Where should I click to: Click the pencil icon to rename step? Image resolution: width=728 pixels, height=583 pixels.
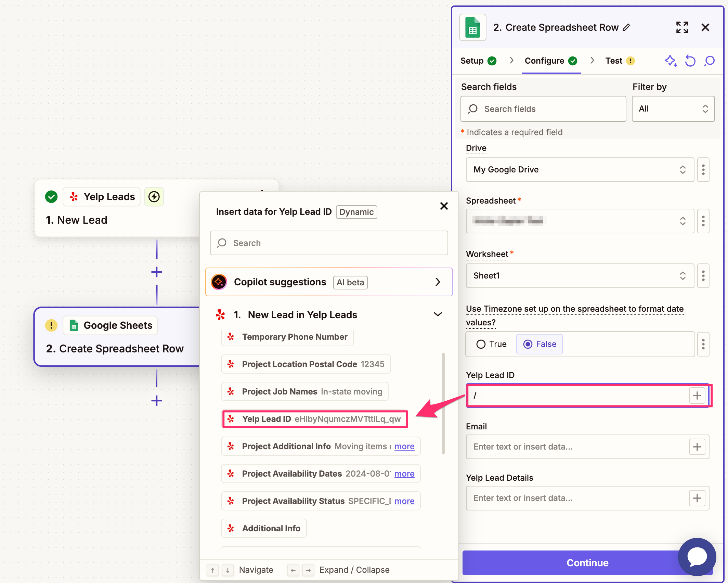626,27
